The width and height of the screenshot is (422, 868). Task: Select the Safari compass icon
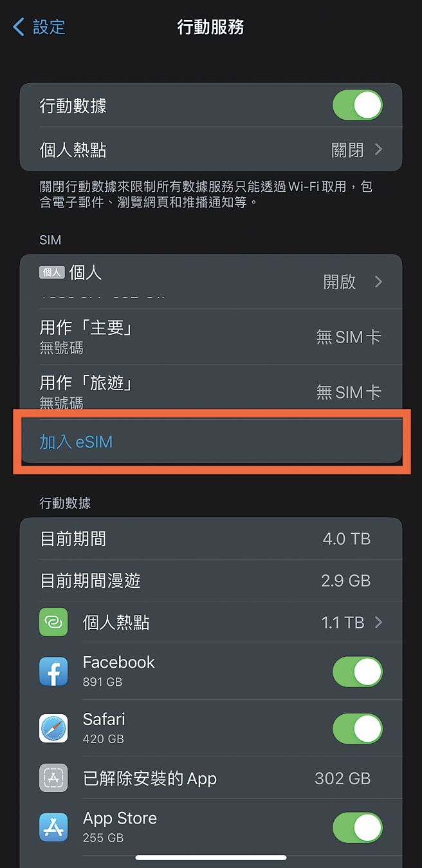(53, 728)
